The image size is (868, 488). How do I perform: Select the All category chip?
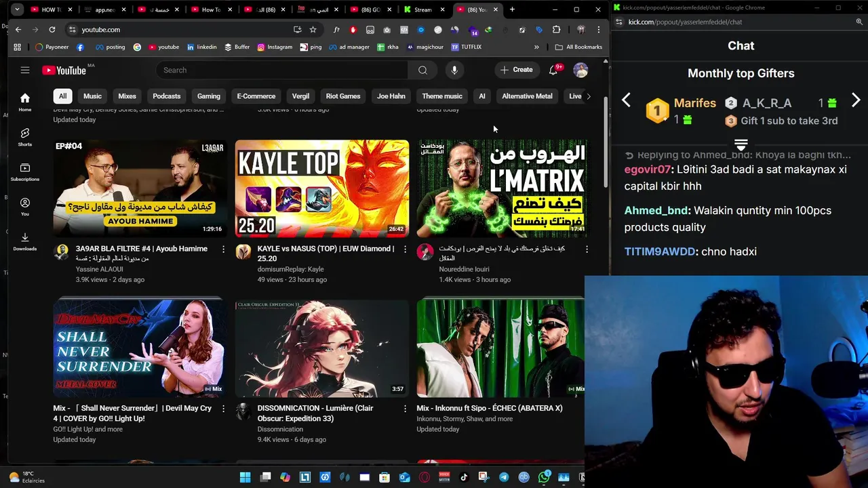click(x=62, y=96)
